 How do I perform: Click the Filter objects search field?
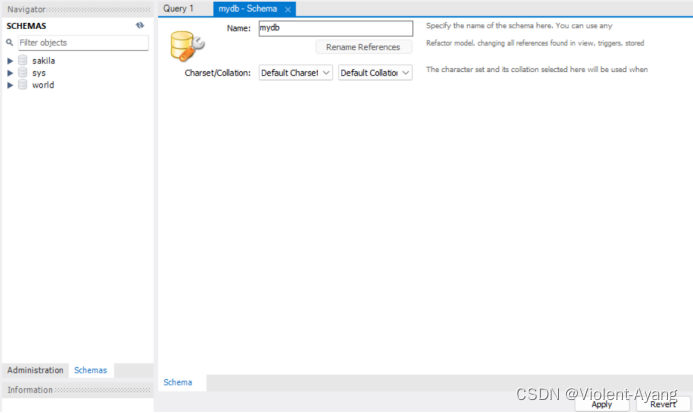click(x=83, y=42)
